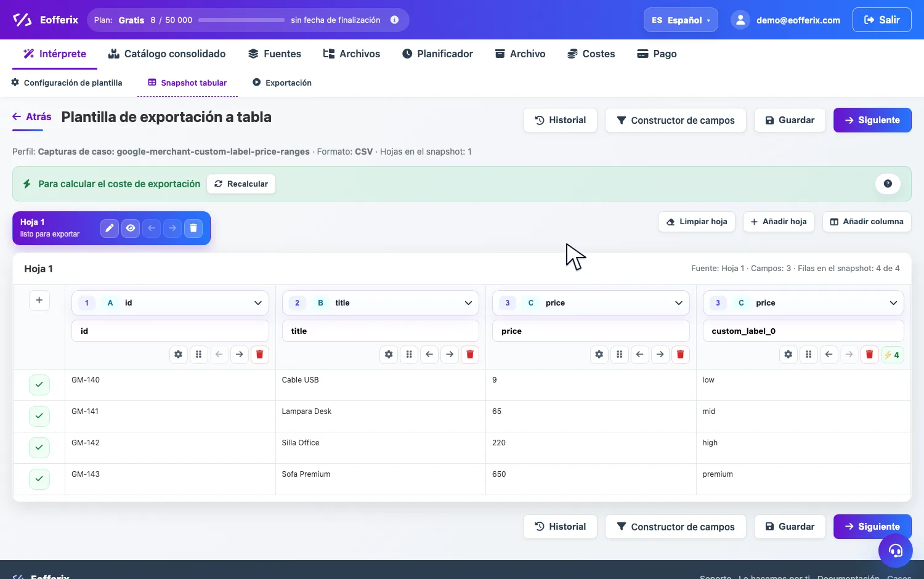The height and width of the screenshot is (579, 924).
Task: Switch to Archivos tab
Action: 352,54
